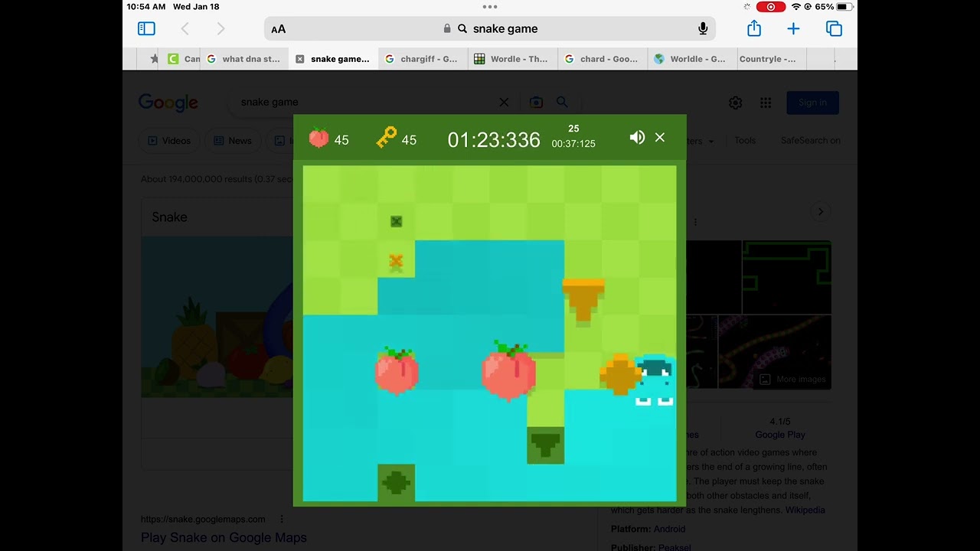Click the Sign in button

pyautogui.click(x=812, y=103)
